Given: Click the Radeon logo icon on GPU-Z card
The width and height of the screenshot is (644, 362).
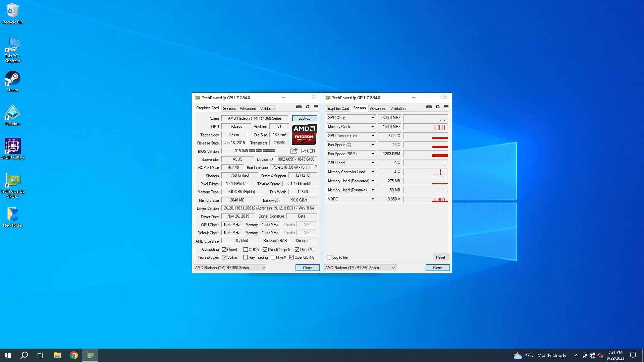Looking at the screenshot, I should pos(304,134).
